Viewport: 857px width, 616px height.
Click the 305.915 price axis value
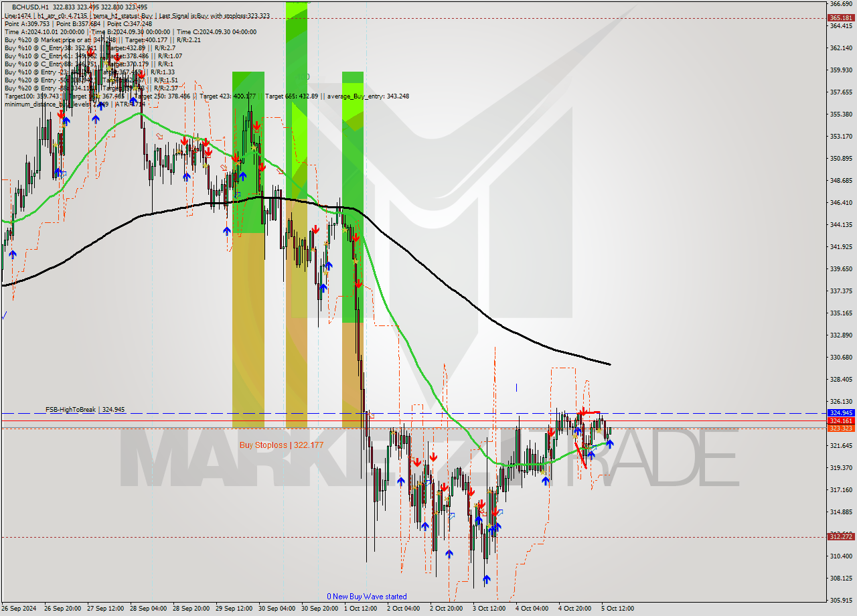(x=841, y=601)
